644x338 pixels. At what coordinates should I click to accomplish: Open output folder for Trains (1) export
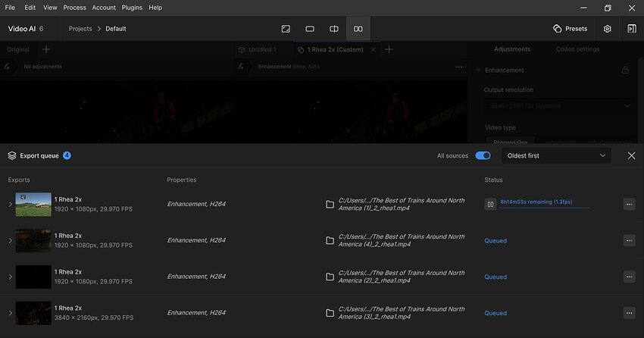[330, 205]
